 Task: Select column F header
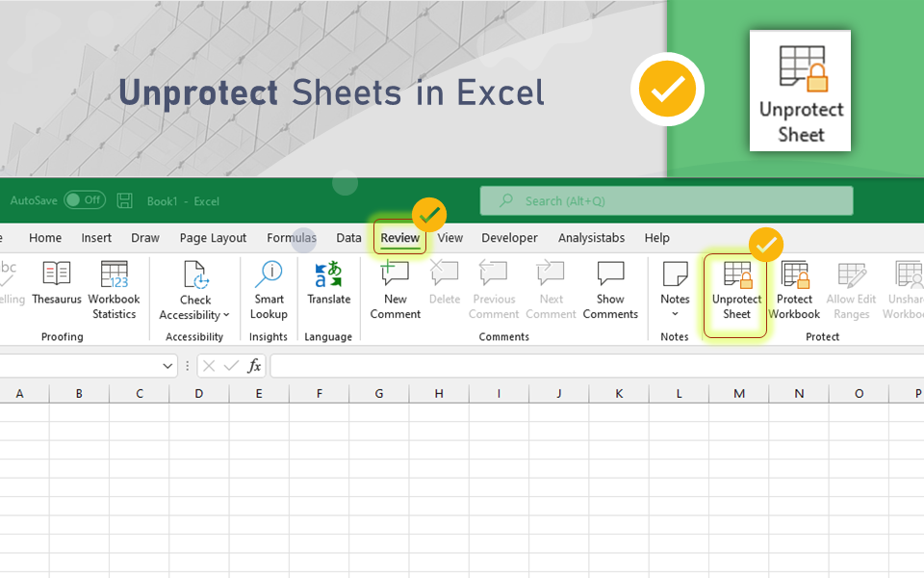pyautogui.click(x=320, y=393)
